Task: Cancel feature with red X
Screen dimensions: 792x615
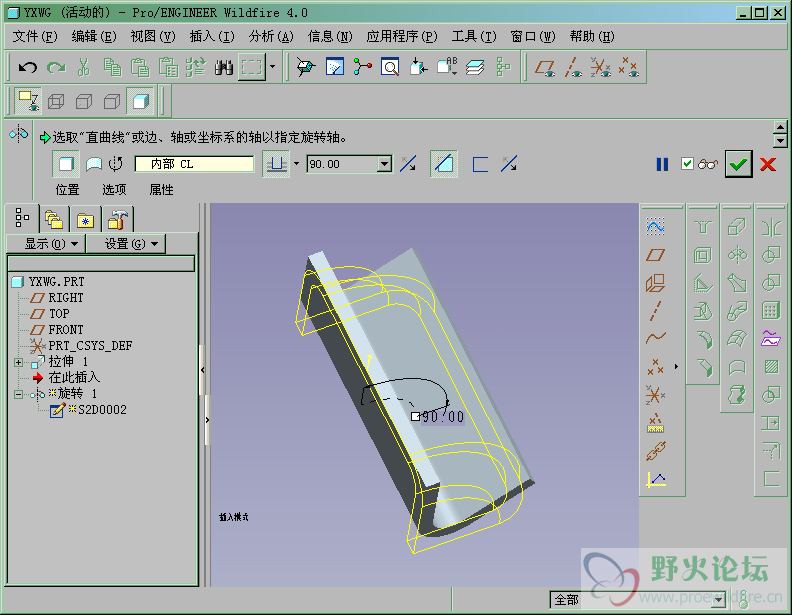Action: (768, 164)
